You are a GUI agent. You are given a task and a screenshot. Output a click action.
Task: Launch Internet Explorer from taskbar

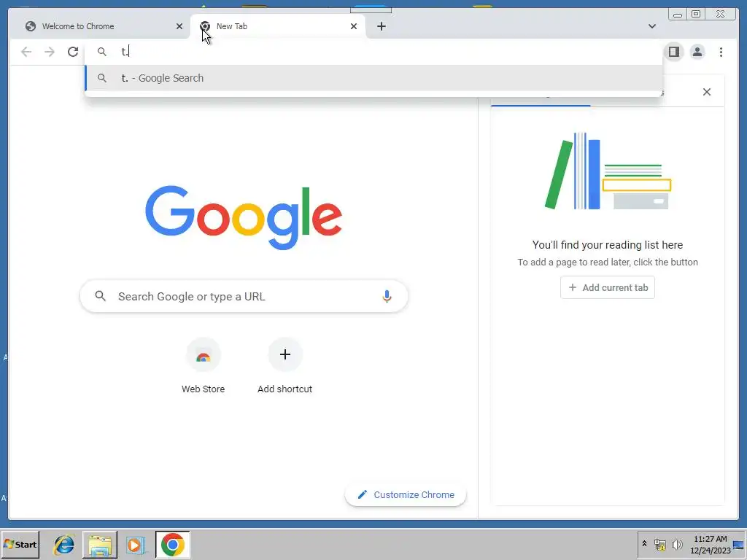coord(64,544)
